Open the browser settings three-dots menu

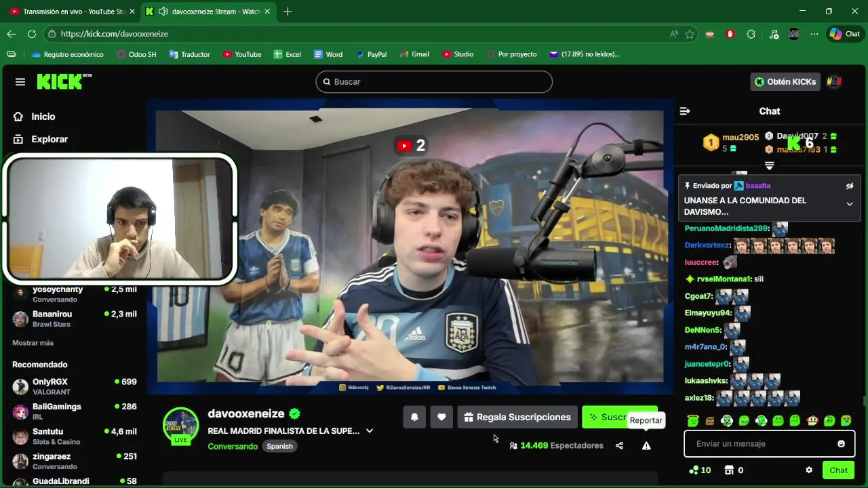click(x=814, y=34)
